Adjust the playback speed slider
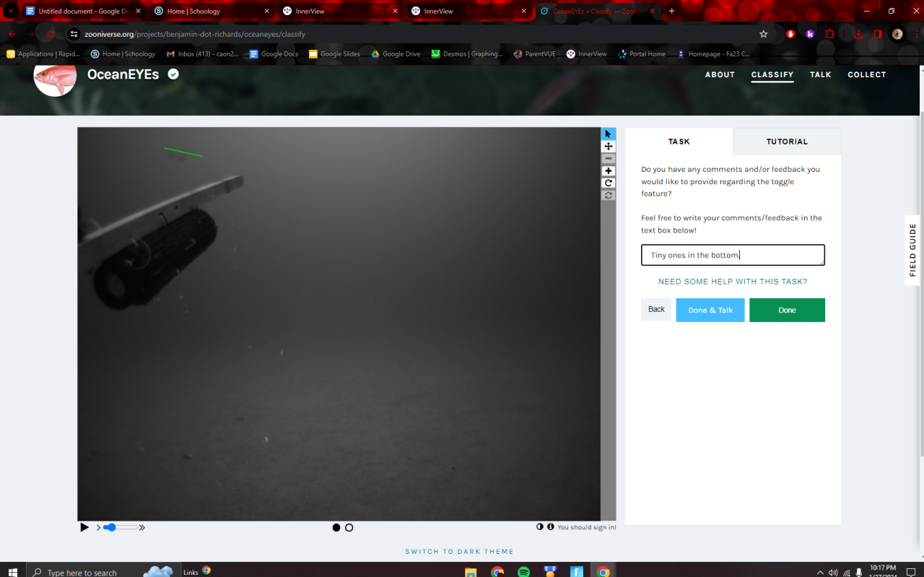 pyautogui.click(x=120, y=528)
